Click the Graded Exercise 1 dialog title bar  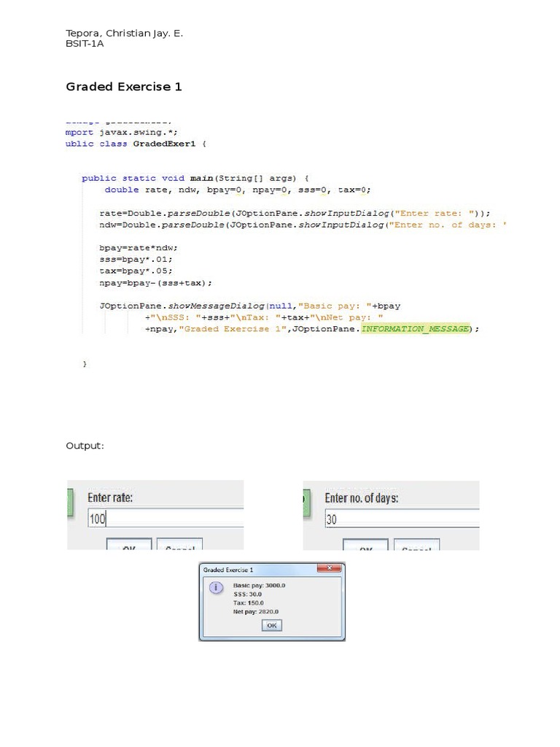pyautogui.click(x=272, y=569)
